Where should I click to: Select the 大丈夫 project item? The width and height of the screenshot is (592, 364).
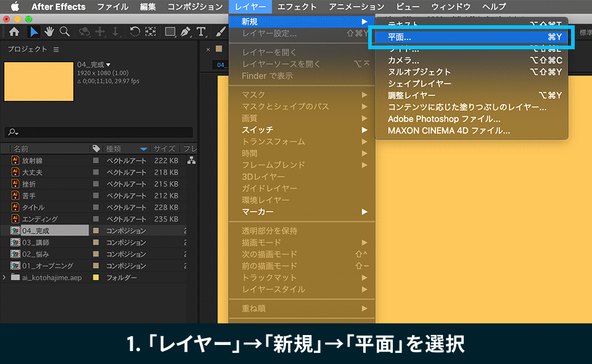coord(32,172)
